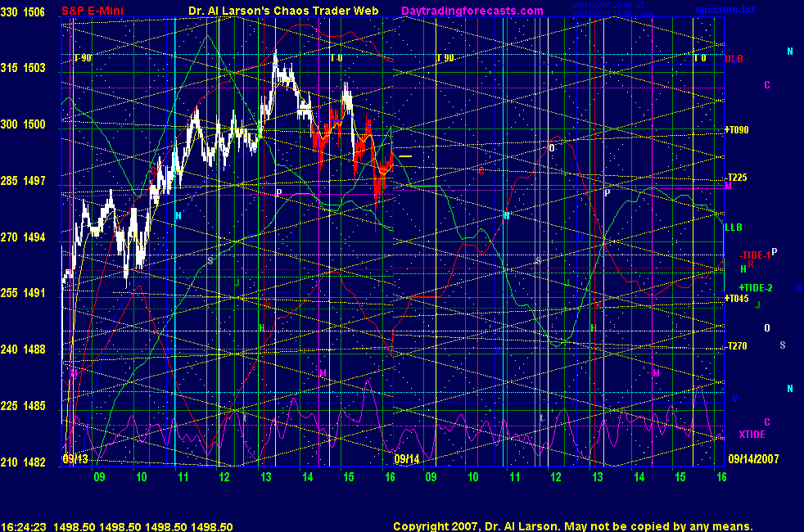Click the red ULB band label

coord(734,59)
